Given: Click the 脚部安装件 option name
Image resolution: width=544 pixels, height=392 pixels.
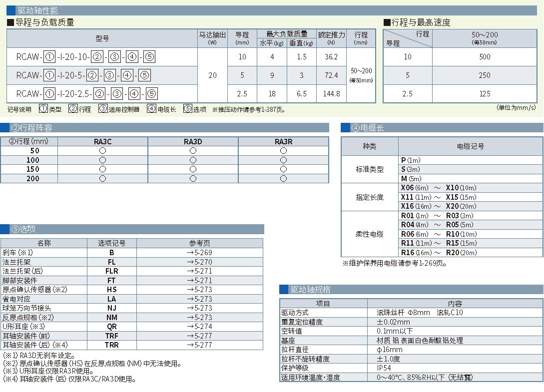Looking at the screenshot, I should 20,280.
